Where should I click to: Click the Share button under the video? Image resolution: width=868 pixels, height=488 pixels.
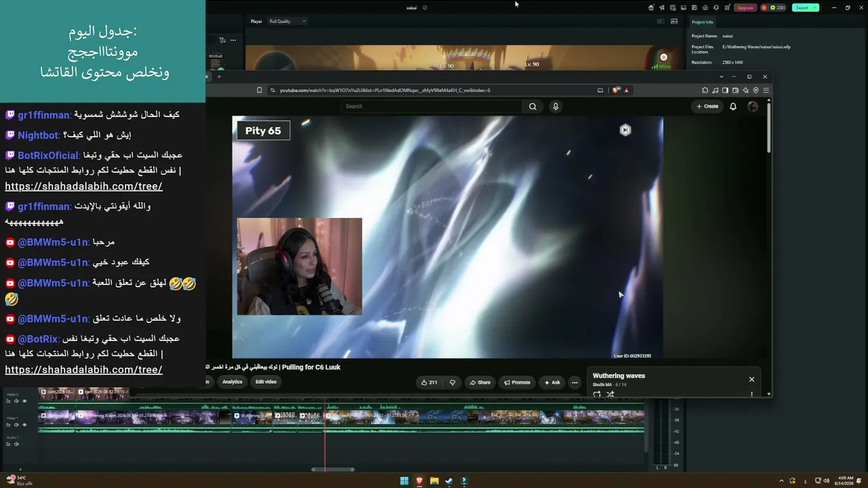(480, 382)
